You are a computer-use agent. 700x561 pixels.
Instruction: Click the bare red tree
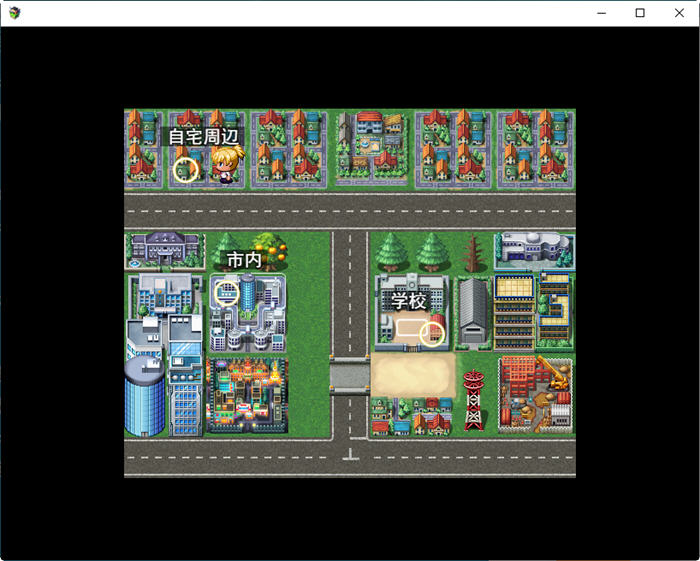coord(472,254)
